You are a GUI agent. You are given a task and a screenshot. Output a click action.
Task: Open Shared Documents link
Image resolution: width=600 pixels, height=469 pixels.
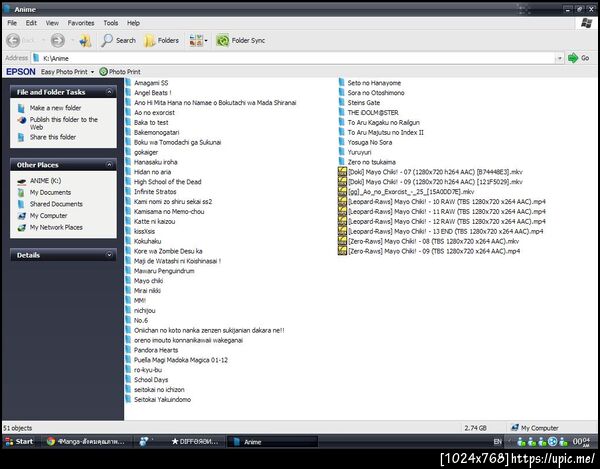click(x=56, y=204)
